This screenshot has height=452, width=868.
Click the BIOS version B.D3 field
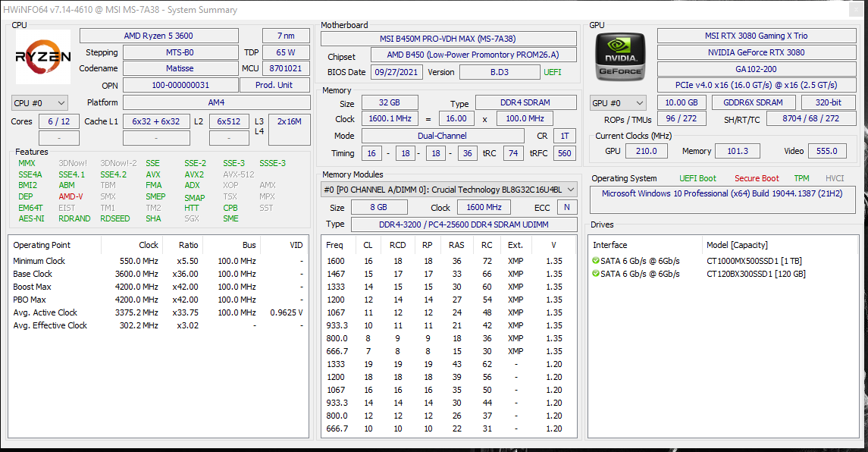(x=500, y=72)
